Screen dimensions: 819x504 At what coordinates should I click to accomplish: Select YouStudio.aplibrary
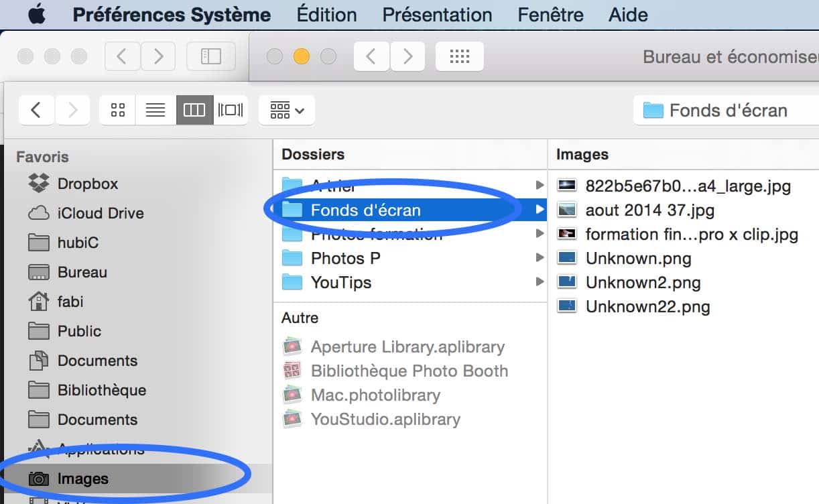click(385, 419)
